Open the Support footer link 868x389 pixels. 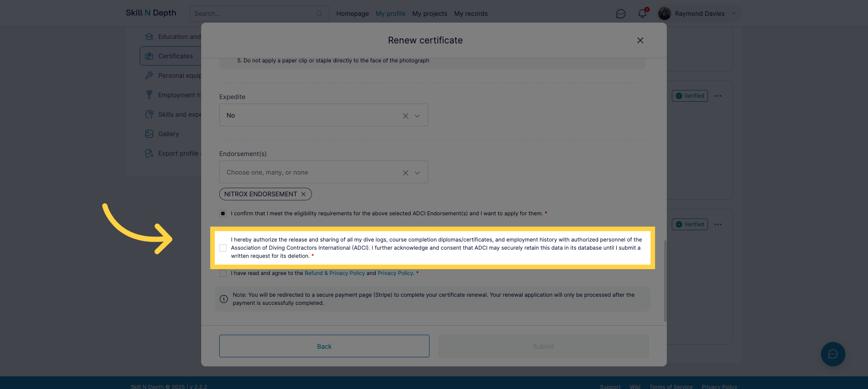[610, 387]
